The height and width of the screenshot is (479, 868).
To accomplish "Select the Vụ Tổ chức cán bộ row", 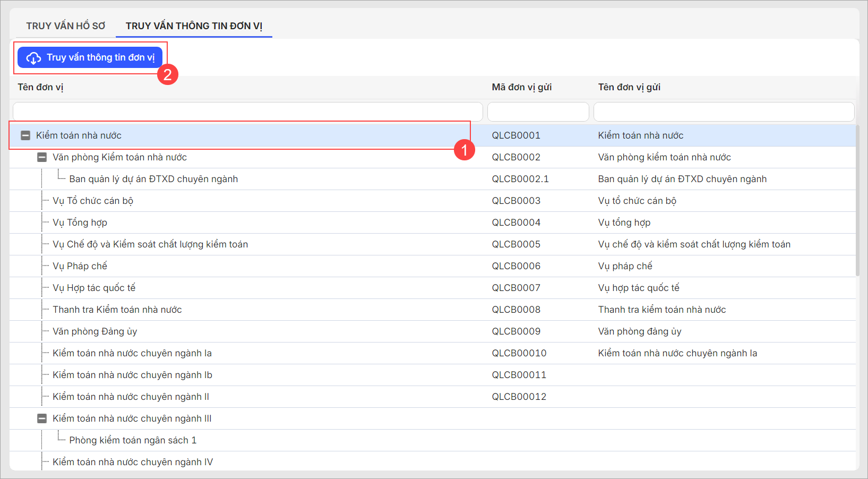I will click(93, 201).
